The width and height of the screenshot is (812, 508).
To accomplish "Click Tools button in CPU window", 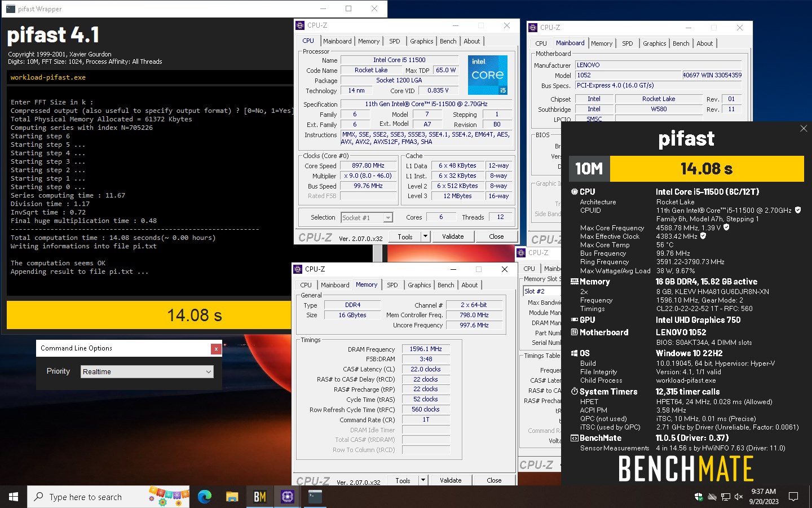I will pyautogui.click(x=405, y=237).
